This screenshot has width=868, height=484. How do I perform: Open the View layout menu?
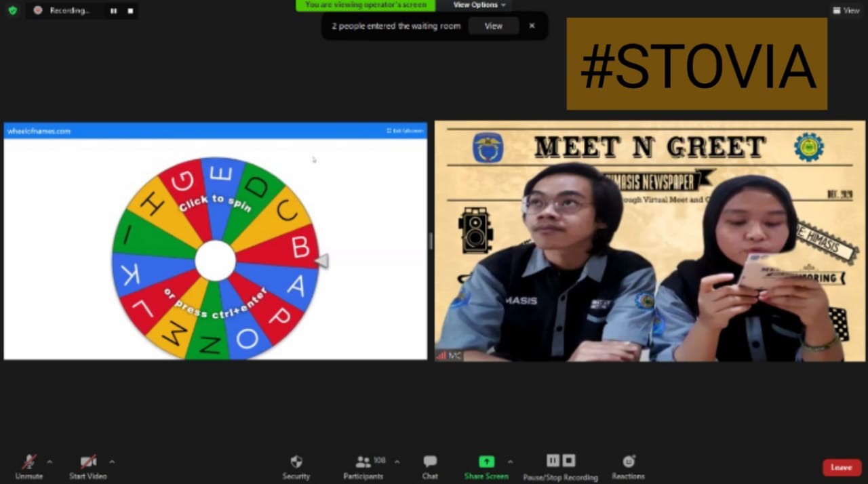tap(846, 10)
